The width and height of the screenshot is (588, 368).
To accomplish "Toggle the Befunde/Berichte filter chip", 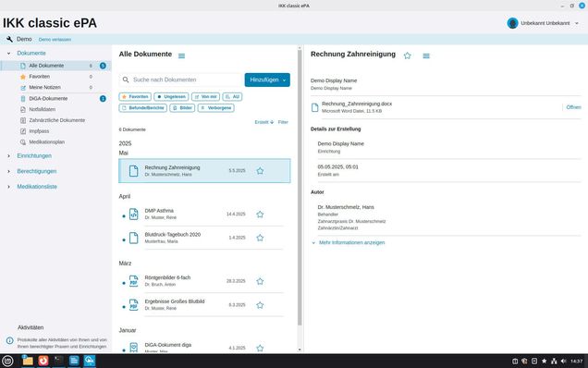I will [x=143, y=108].
